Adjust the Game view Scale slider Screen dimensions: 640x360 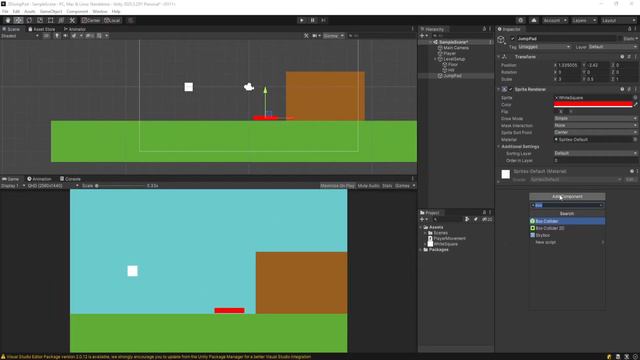(x=121, y=186)
